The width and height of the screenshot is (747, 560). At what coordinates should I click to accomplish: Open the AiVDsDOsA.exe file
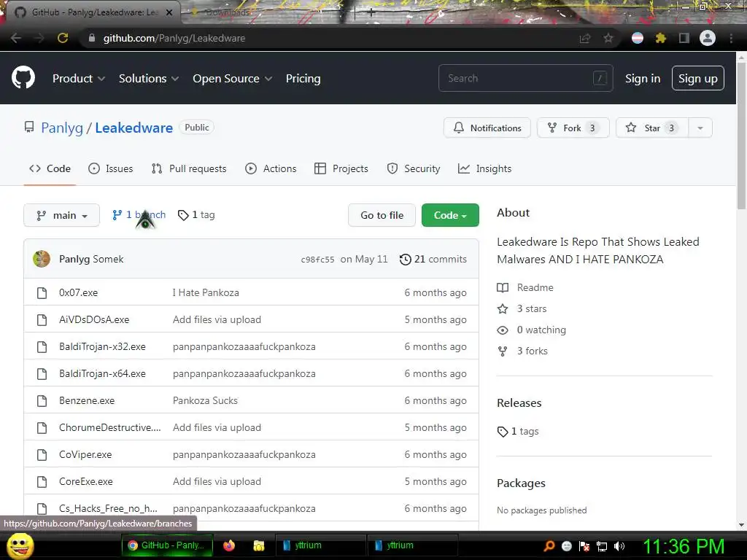94,319
